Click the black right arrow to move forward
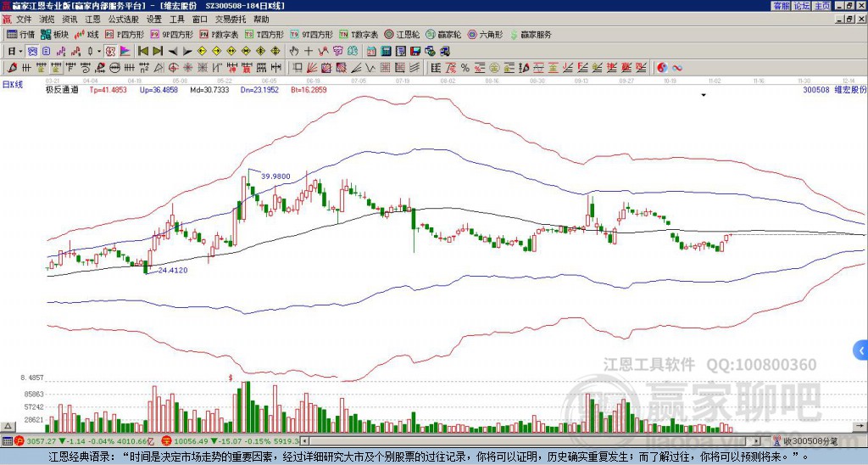Screen dimensions: 868x465 point(187,51)
